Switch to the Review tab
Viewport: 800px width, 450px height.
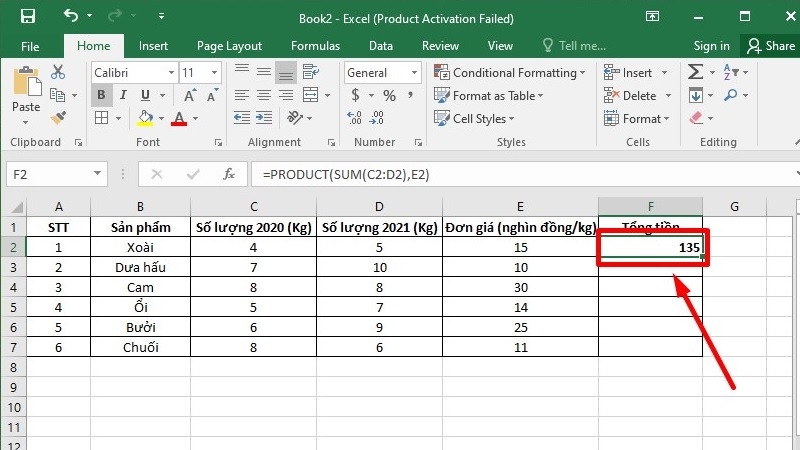pos(440,46)
